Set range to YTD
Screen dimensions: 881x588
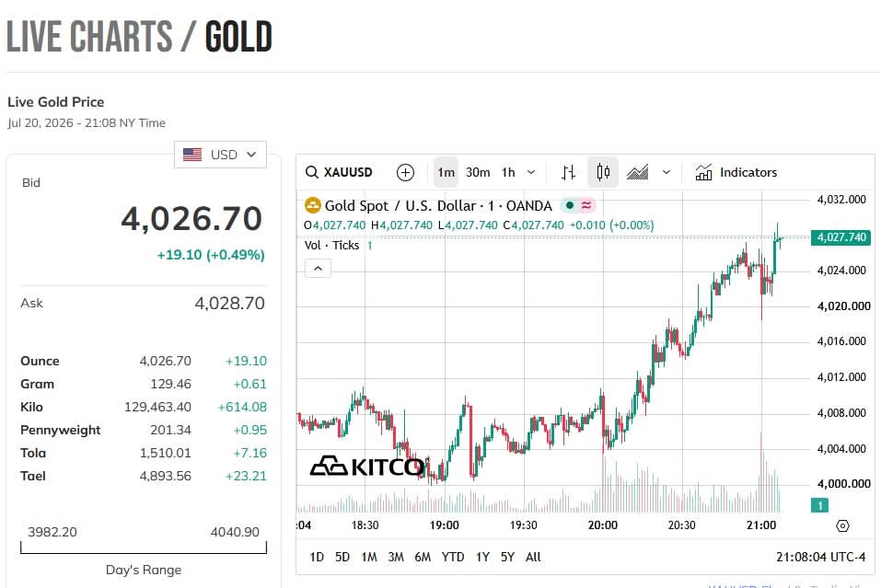point(452,557)
